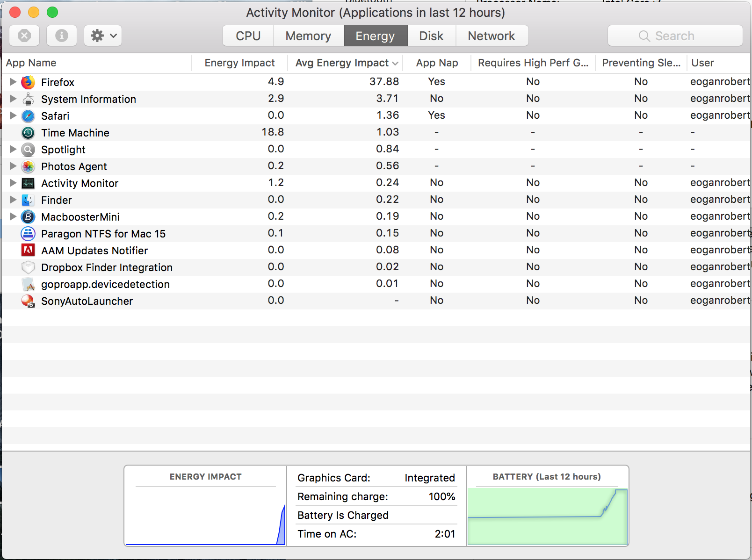
Task: Open the Disk tab
Action: pyautogui.click(x=431, y=36)
